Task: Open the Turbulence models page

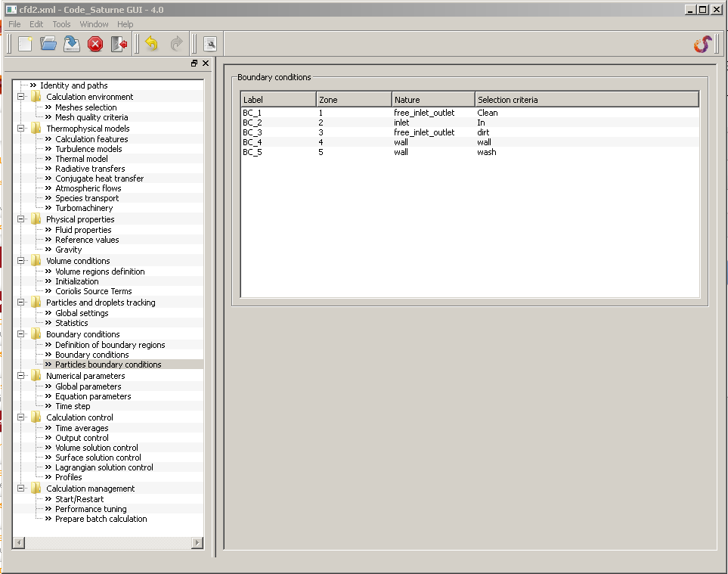Action: pos(88,149)
